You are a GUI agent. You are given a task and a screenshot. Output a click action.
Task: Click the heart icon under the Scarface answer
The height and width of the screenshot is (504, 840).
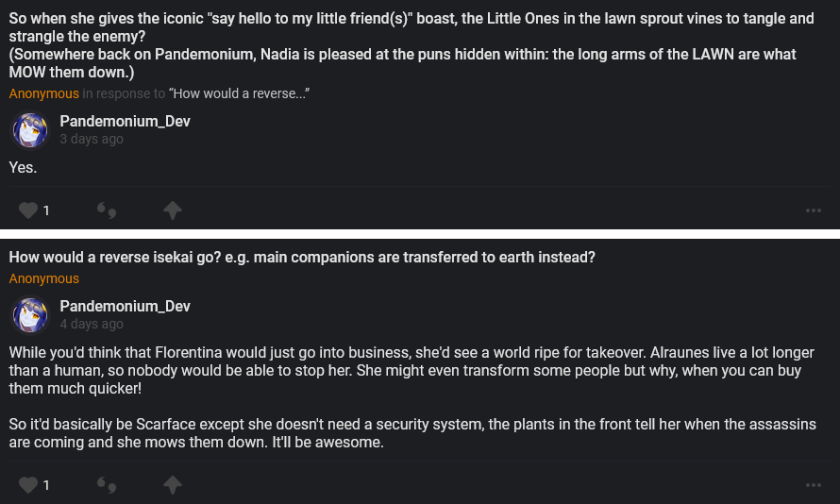click(x=28, y=485)
